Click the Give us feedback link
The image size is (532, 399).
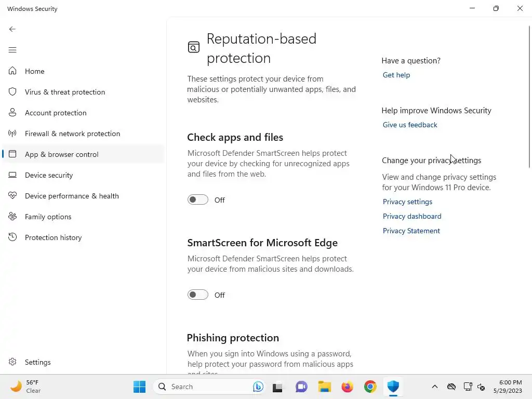[x=410, y=125]
